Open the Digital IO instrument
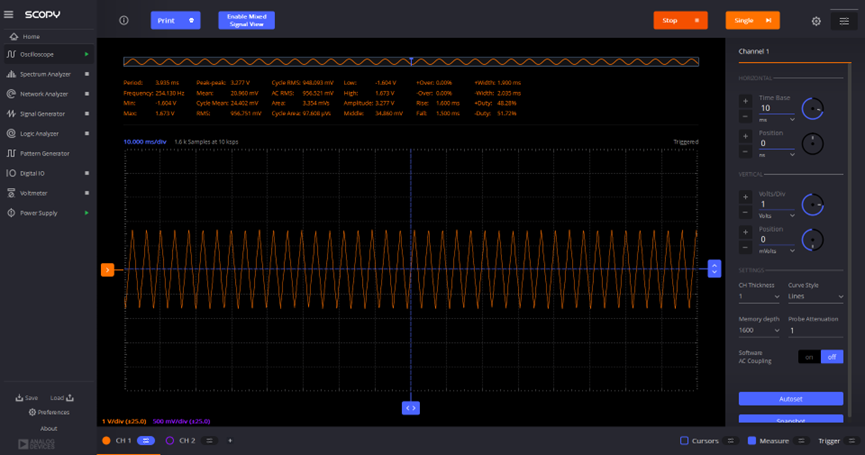Viewport: 865px width, 455px height. tap(26, 173)
